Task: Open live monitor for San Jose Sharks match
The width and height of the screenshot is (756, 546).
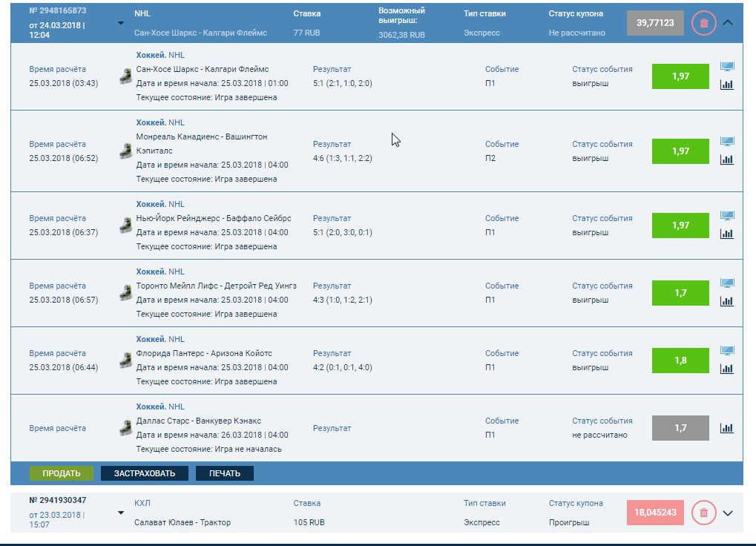Action: tap(727, 68)
